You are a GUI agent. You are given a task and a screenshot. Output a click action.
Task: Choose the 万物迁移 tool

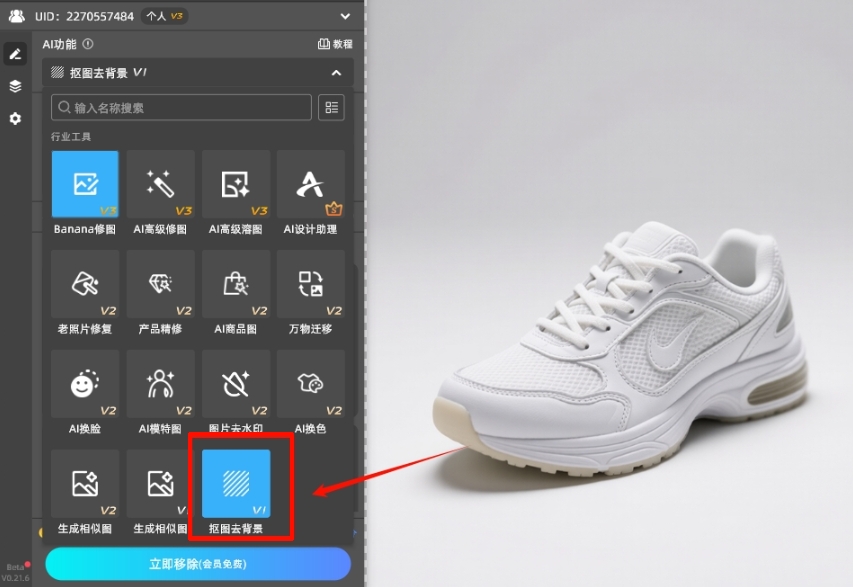click(x=310, y=284)
